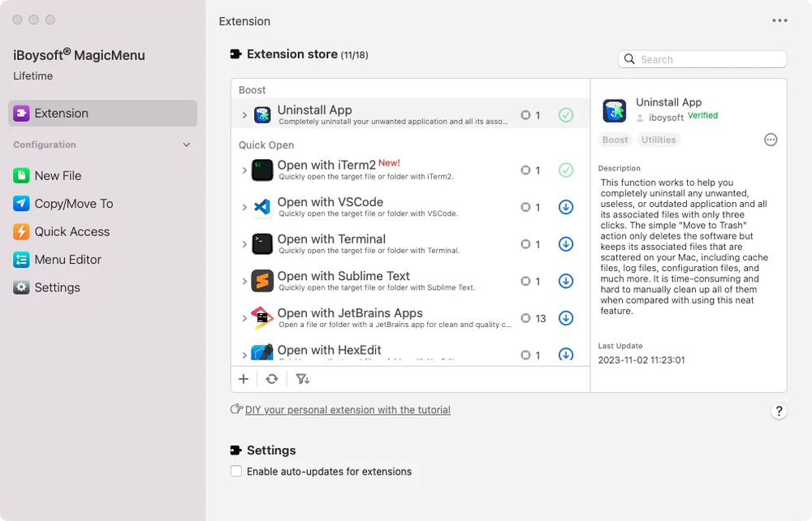Add a new extension with plus button
Image resolution: width=812 pixels, height=521 pixels.
pos(244,379)
